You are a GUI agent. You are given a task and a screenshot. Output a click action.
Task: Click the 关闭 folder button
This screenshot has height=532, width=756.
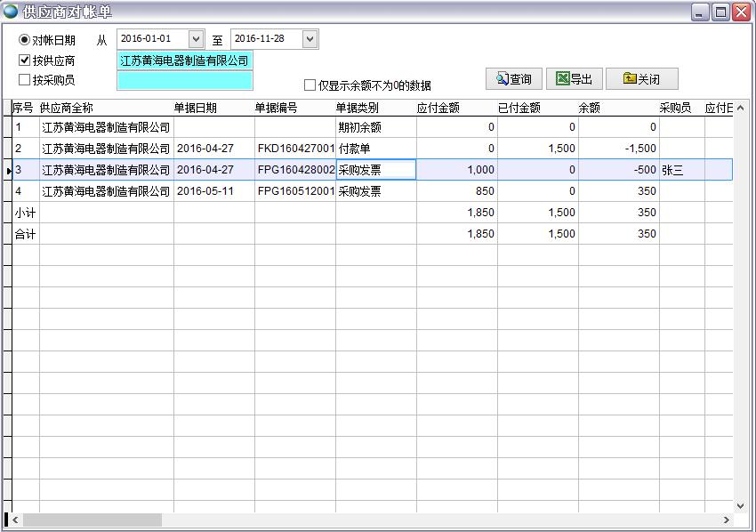click(x=641, y=79)
